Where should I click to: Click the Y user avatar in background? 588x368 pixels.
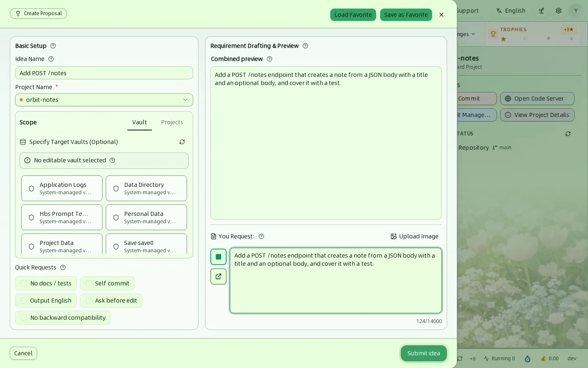coord(576,11)
